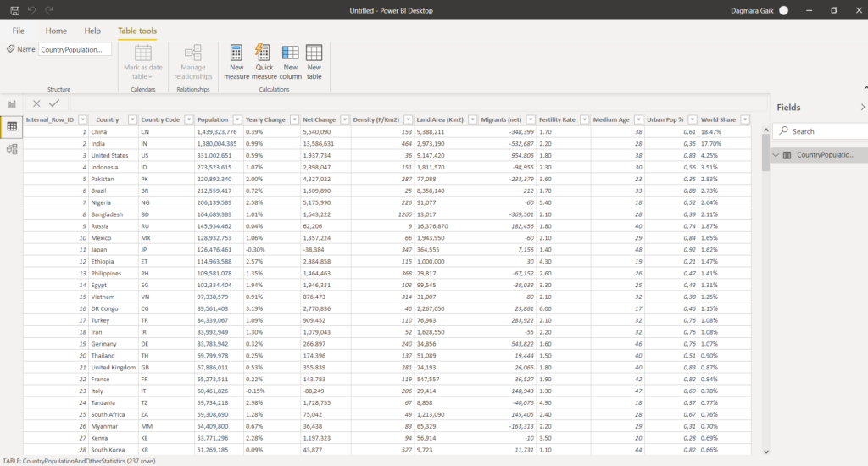Click Mark as date table button
This screenshot has width=868, height=466.
click(142, 62)
